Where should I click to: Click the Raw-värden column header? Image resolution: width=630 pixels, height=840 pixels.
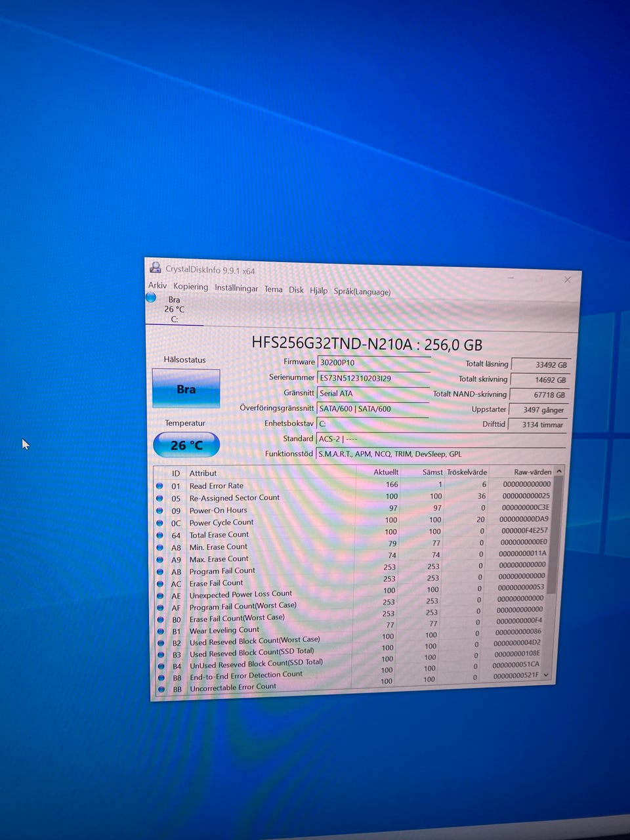533,472
